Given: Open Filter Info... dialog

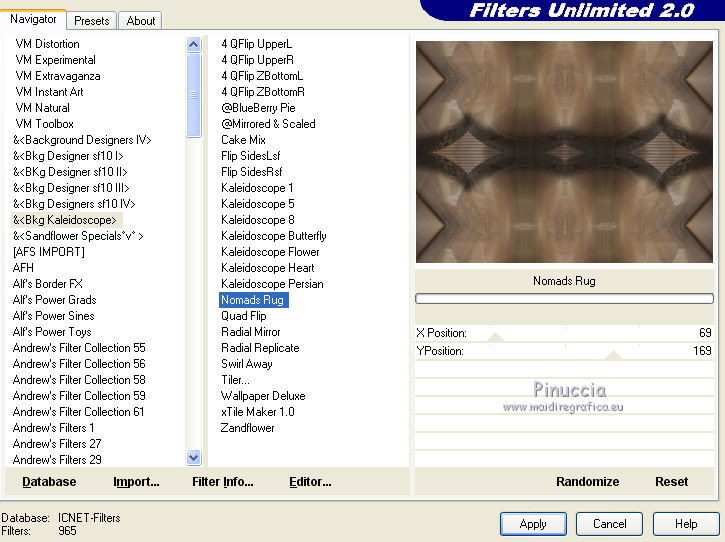Looking at the screenshot, I should pos(222,482).
